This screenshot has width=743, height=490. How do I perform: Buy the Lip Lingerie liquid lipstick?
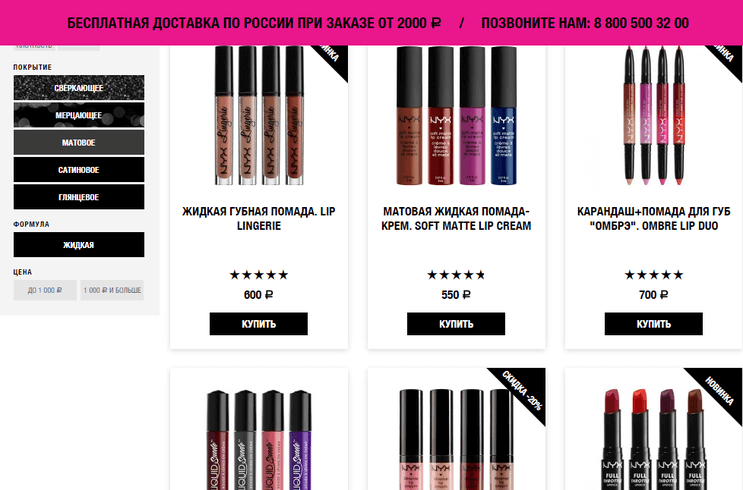click(x=259, y=324)
